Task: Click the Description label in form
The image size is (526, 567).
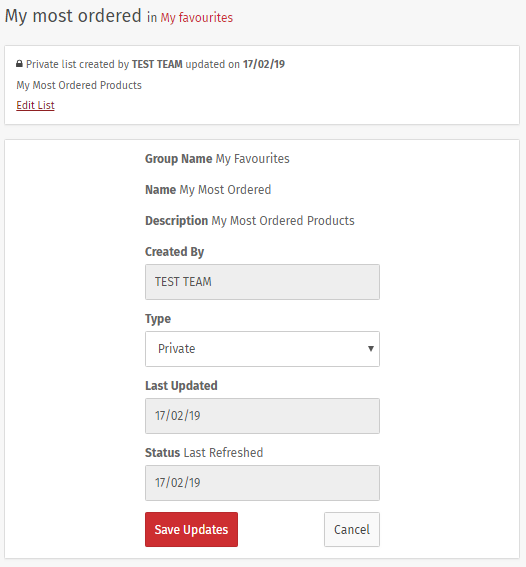Action: (176, 221)
